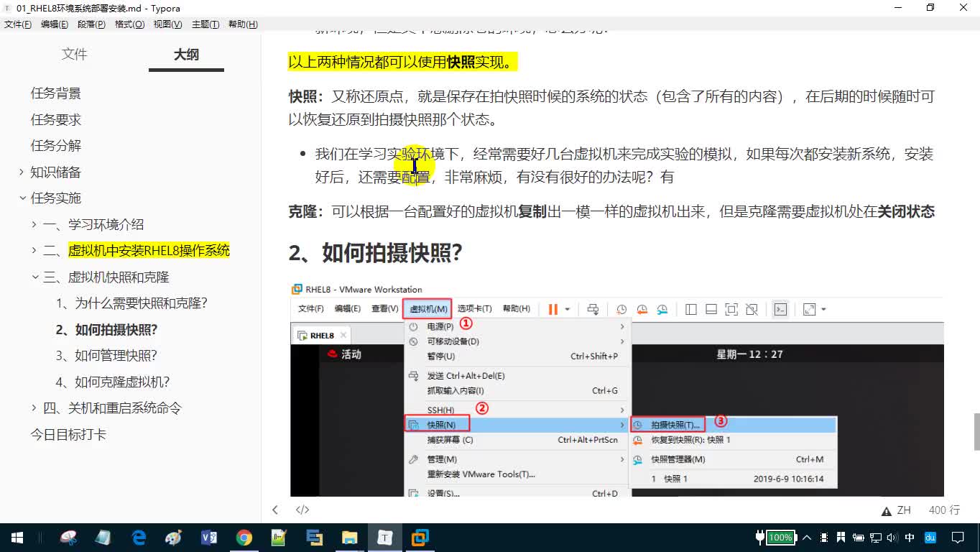Screen dimensions: 980x552
Task: Jump to 任务背景 in the outline
Action: click(55, 93)
